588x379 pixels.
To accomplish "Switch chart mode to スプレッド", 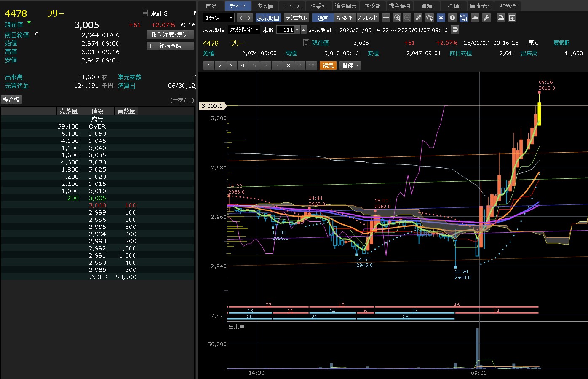I will pyautogui.click(x=367, y=18).
